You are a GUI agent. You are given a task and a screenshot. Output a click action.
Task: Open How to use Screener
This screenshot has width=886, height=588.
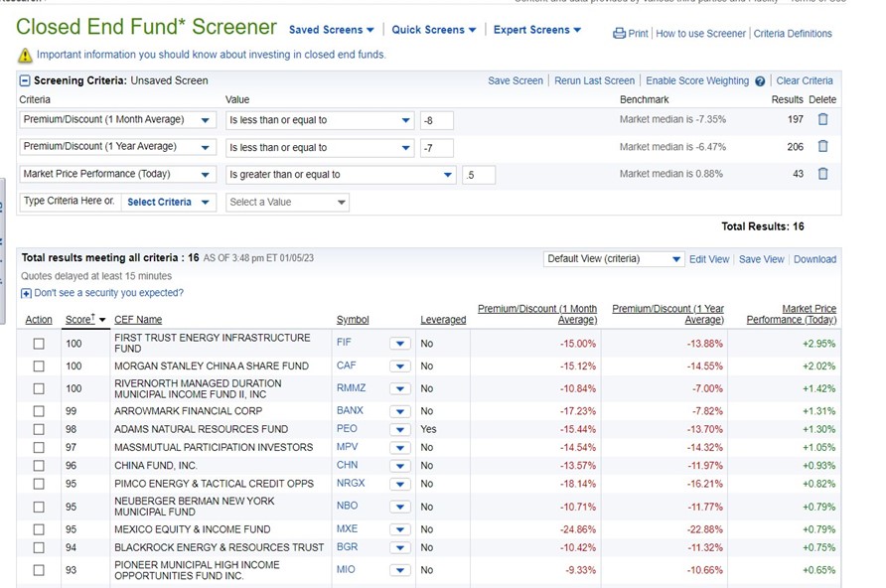tap(700, 34)
